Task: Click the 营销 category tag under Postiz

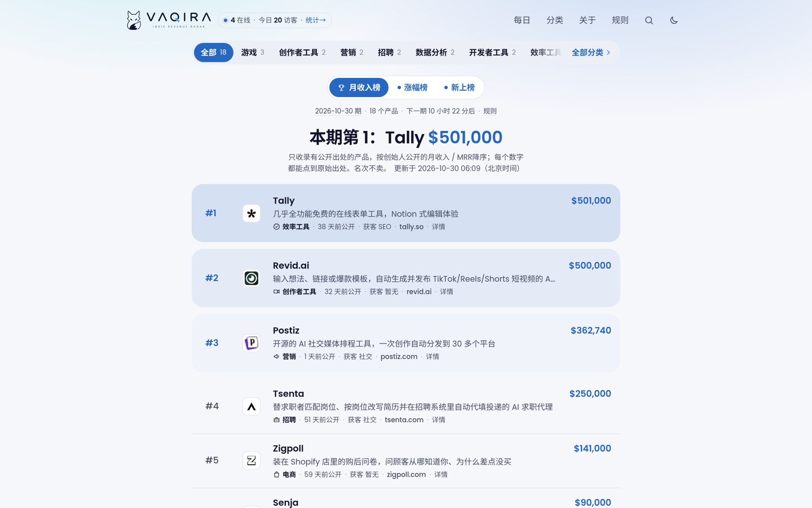Action: coord(285,357)
